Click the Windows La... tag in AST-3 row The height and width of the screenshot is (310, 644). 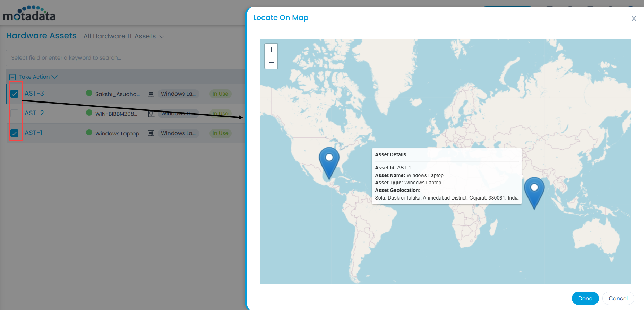pos(178,94)
